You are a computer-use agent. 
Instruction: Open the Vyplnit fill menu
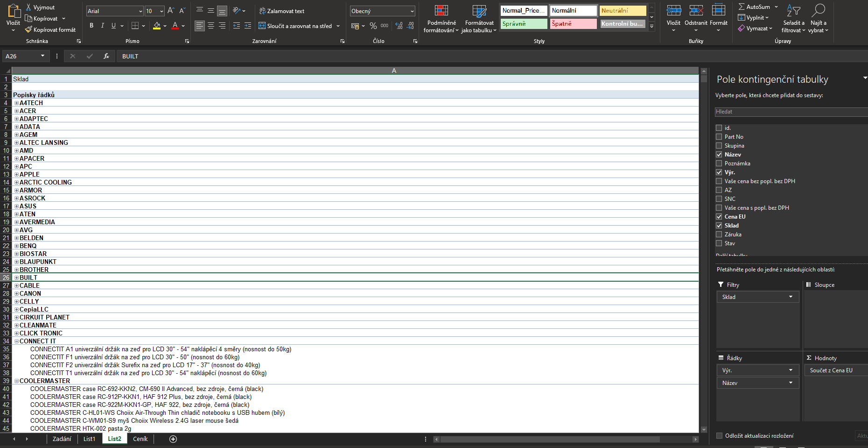tap(753, 18)
